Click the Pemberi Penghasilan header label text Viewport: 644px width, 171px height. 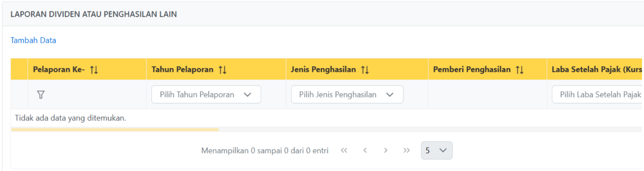472,70
